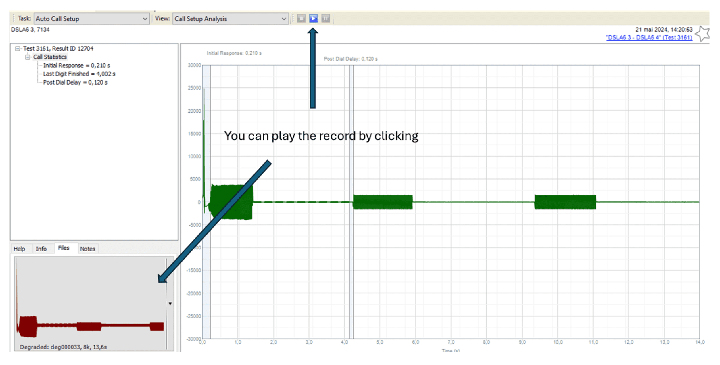720x365 pixels.
Task: Open the DSLA6 3 - DSLA6 4 test link
Action: tap(649, 38)
